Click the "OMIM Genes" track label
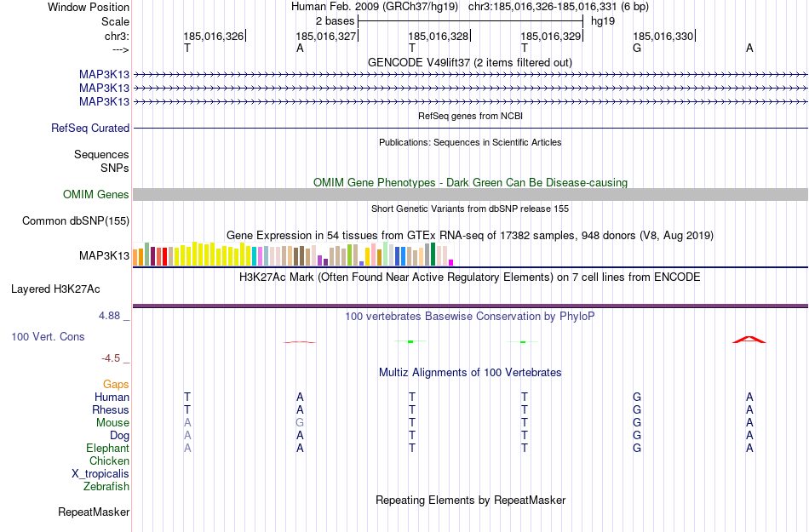809x532 pixels. pos(95,194)
